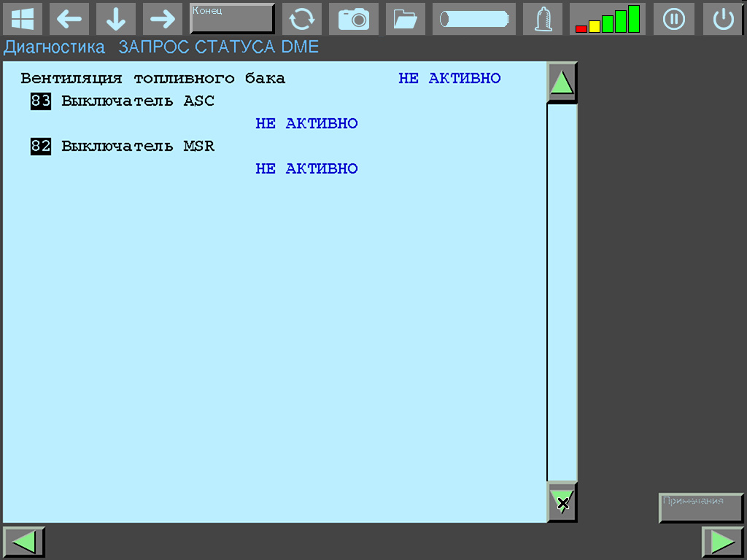Select the refresh connection icon
Viewport: 747px width, 560px height.
coord(302,19)
